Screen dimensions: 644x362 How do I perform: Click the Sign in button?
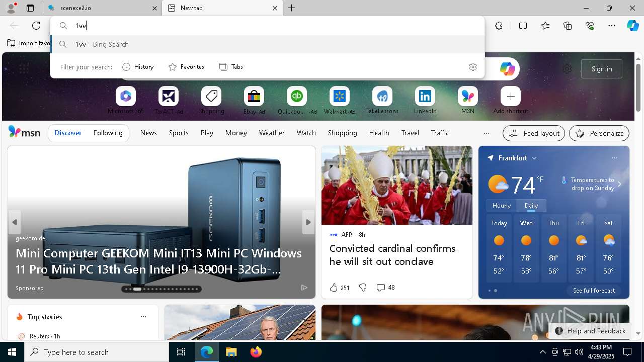(x=602, y=69)
